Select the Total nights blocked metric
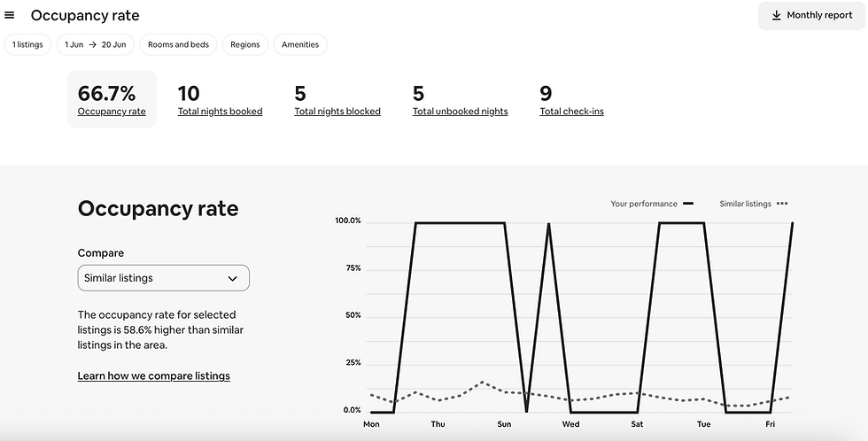Image resolution: width=868 pixels, height=441 pixels. coord(337,100)
